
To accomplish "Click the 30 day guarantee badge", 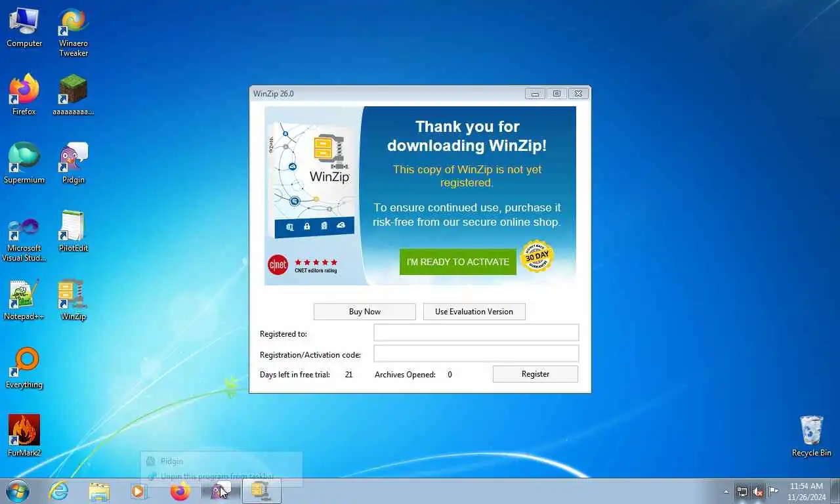I will coord(537,257).
